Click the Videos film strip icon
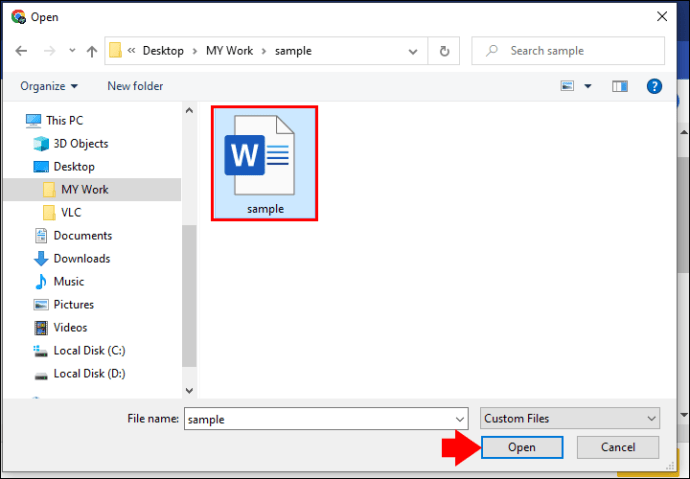690x479 pixels. (x=41, y=328)
